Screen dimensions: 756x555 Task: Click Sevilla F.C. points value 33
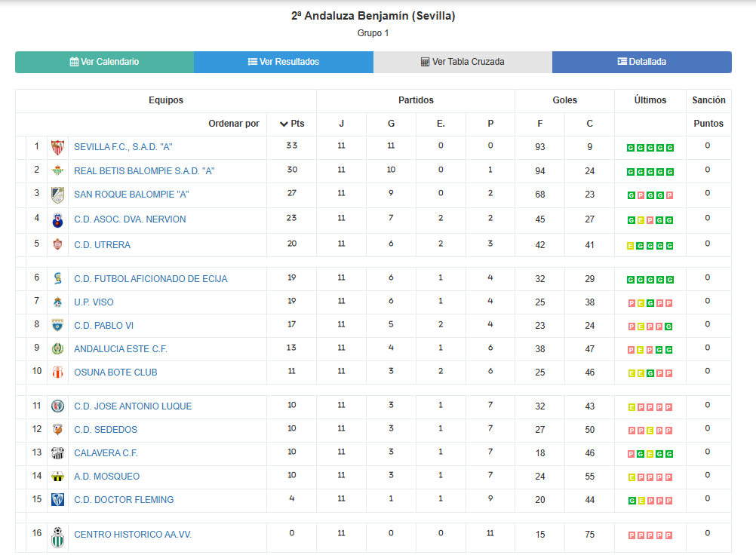click(x=292, y=146)
